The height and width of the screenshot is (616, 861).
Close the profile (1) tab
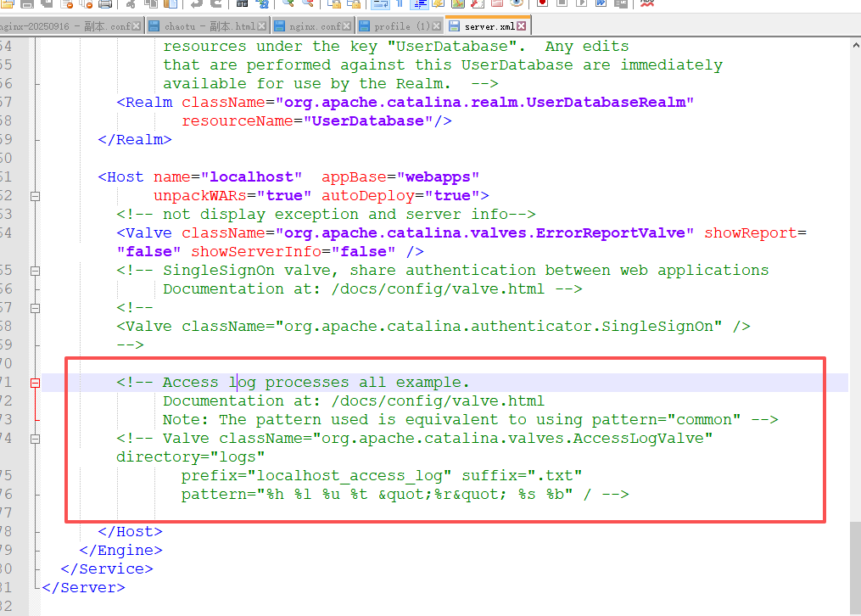tap(437, 26)
